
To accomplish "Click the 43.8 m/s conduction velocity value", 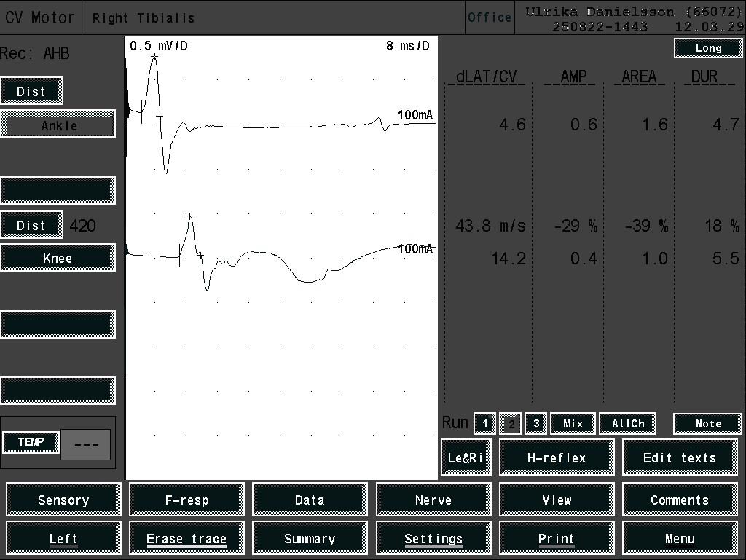I will 490,225.
